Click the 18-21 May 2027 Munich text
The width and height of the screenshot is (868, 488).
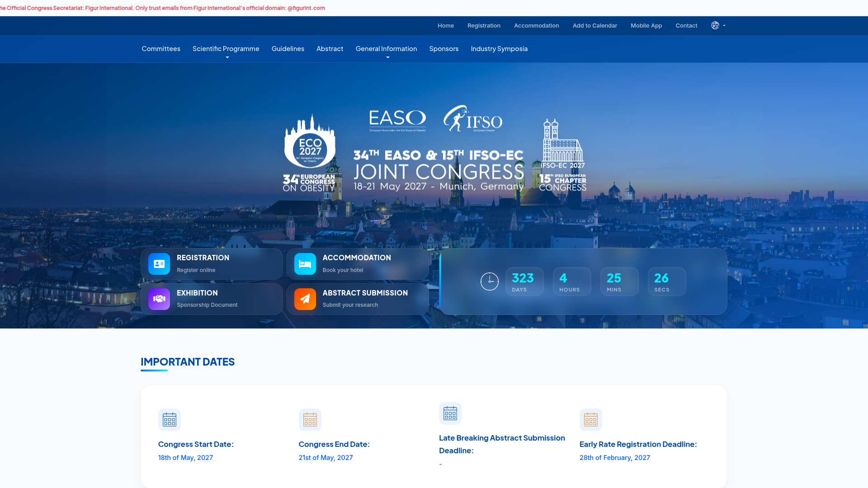pos(439,187)
